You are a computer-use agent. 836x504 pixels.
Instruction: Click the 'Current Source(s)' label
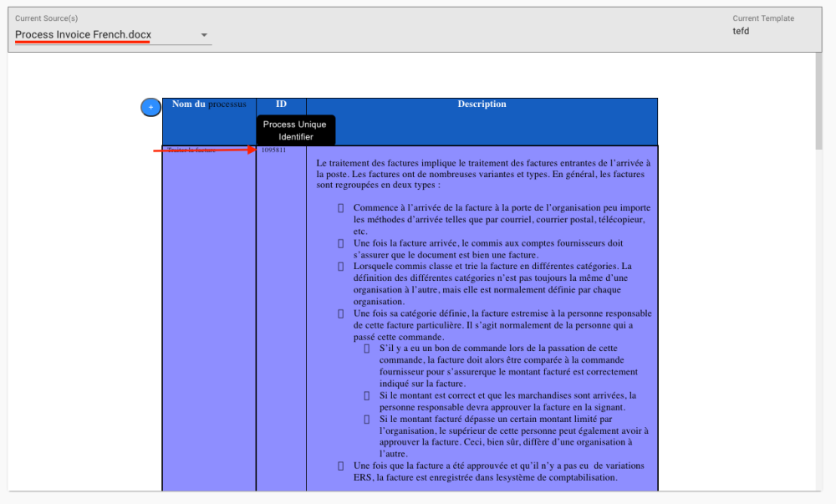click(x=46, y=18)
